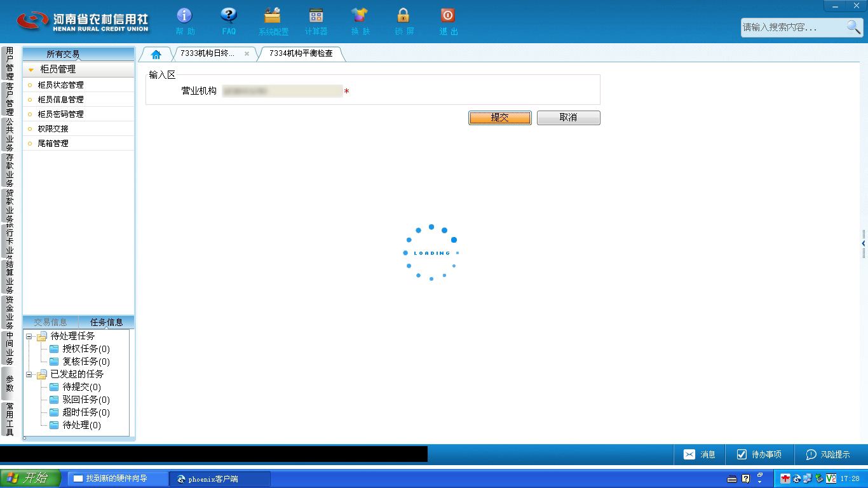Collapse the 已发起的任务 tree node
The image size is (868, 488).
29,374
